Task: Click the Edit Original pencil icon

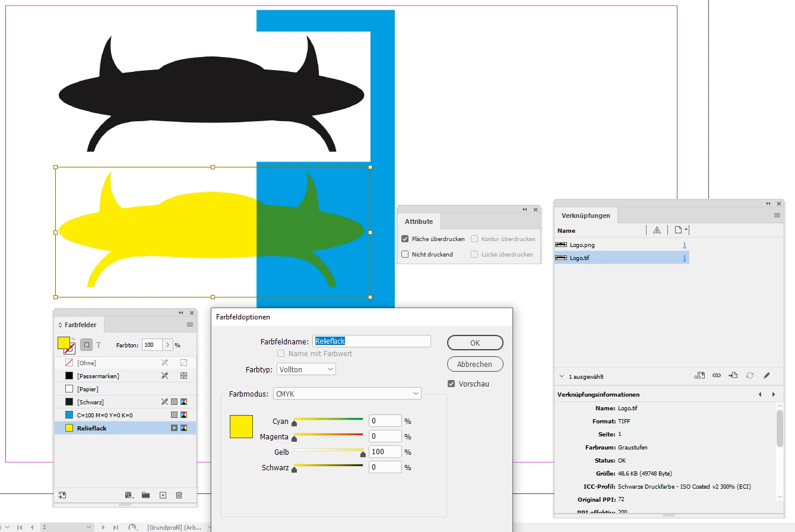Action: [767, 375]
